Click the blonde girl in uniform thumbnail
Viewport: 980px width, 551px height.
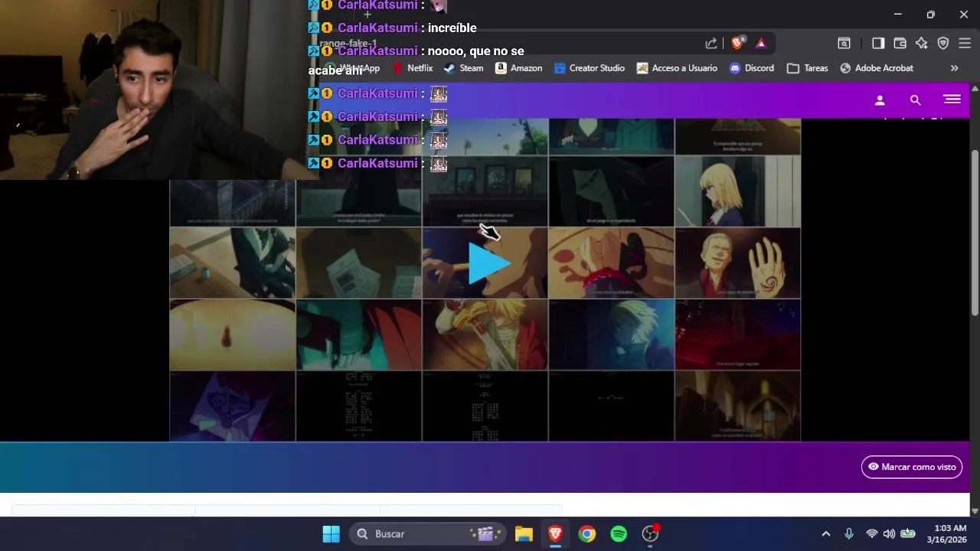737,191
